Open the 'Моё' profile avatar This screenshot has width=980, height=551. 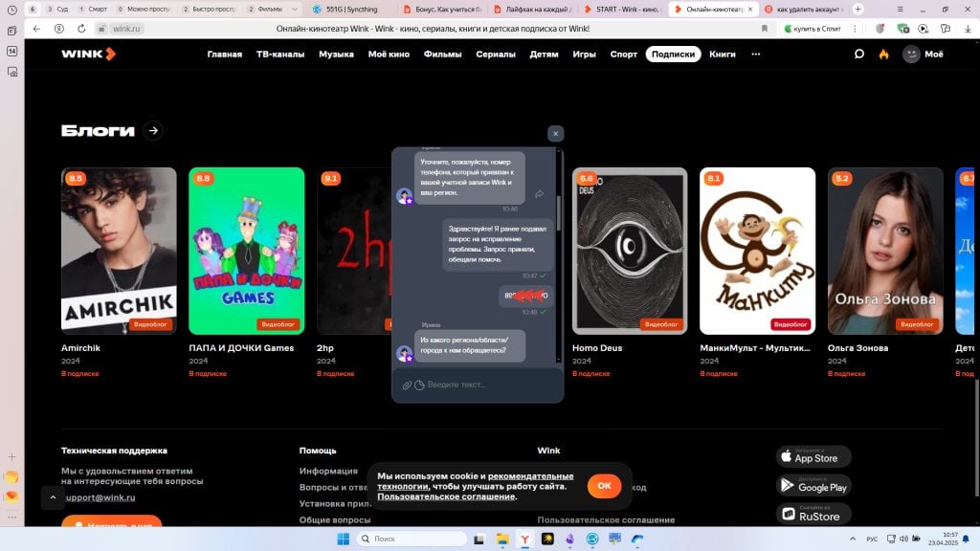tap(911, 55)
